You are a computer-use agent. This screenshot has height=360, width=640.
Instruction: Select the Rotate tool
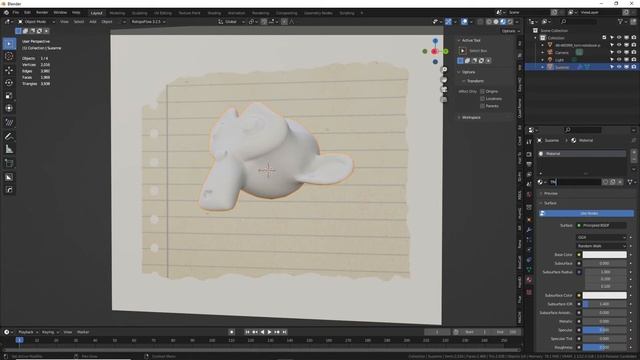click(9, 83)
